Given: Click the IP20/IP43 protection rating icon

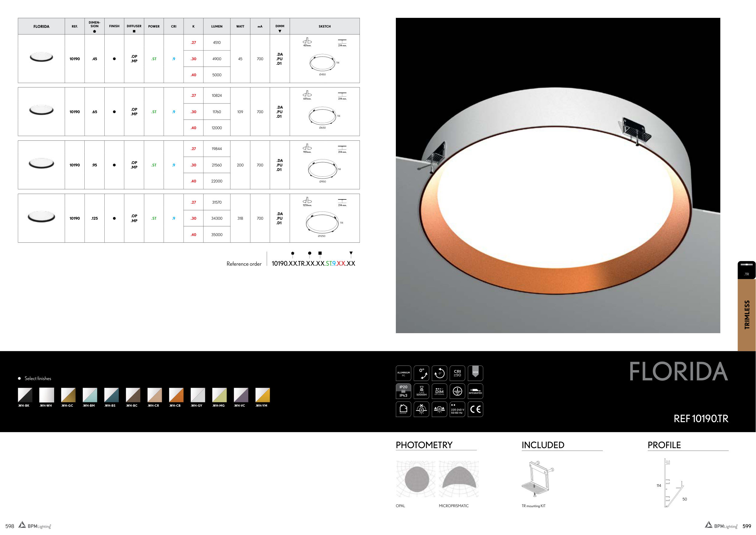Looking at the screenshot, I should click(x=403, y=391).
